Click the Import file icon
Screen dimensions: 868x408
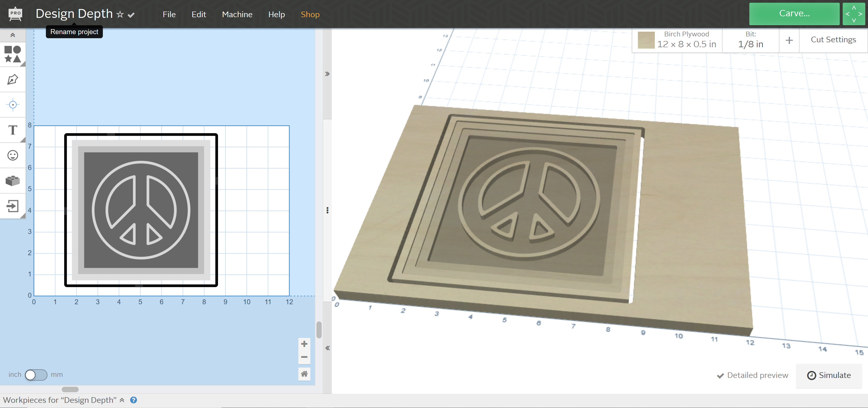click(x=12, y=206)
